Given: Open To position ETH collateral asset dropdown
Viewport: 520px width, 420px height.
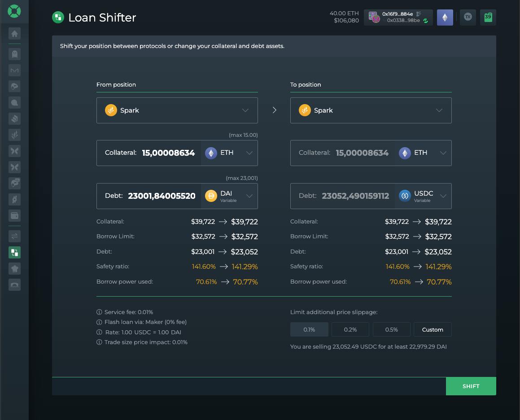Looking at the screenshot, I should coord(423,153).
